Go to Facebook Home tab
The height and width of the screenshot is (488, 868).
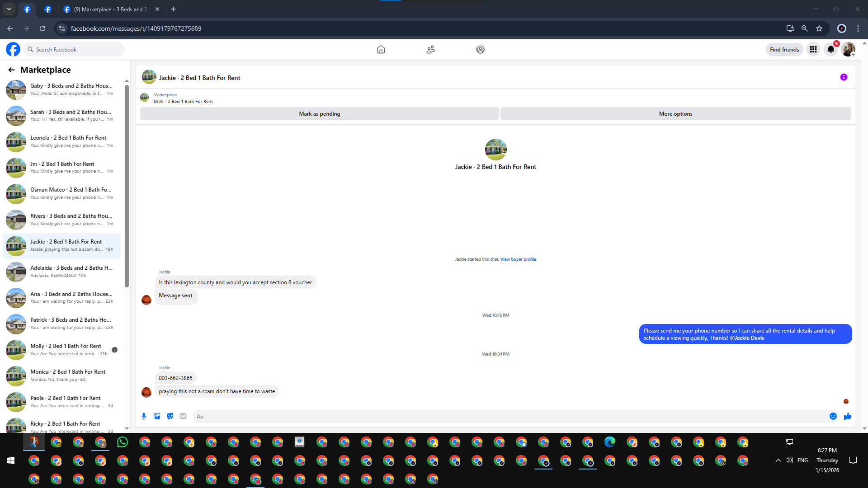tap(381, 50)
